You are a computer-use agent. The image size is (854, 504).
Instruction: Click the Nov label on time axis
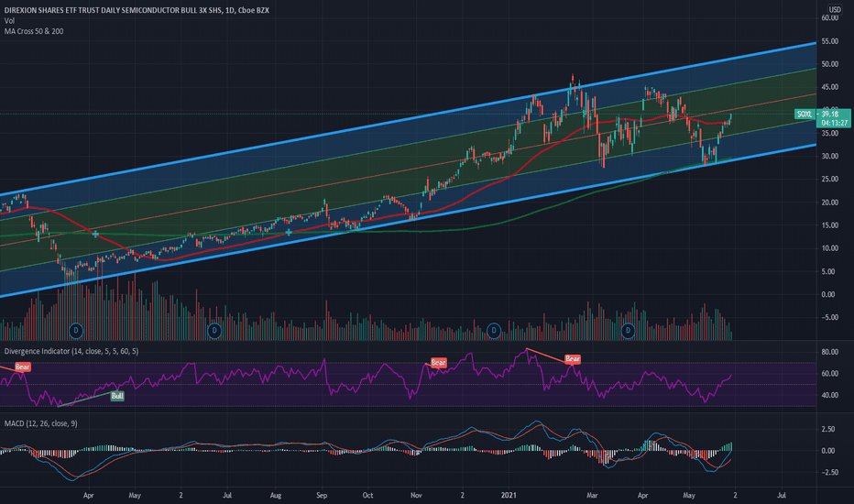pos(416,495)
